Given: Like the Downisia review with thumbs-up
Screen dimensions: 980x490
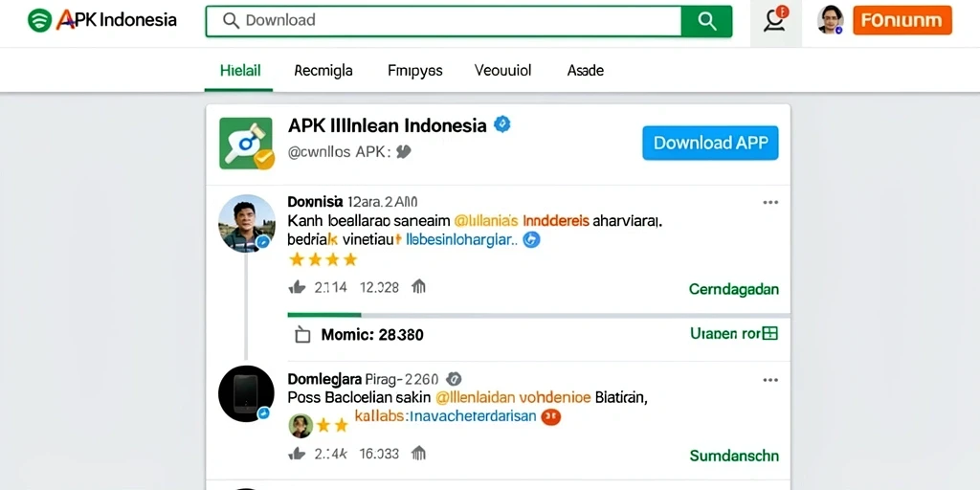Looking at the screenshot, I should point(297,287).
